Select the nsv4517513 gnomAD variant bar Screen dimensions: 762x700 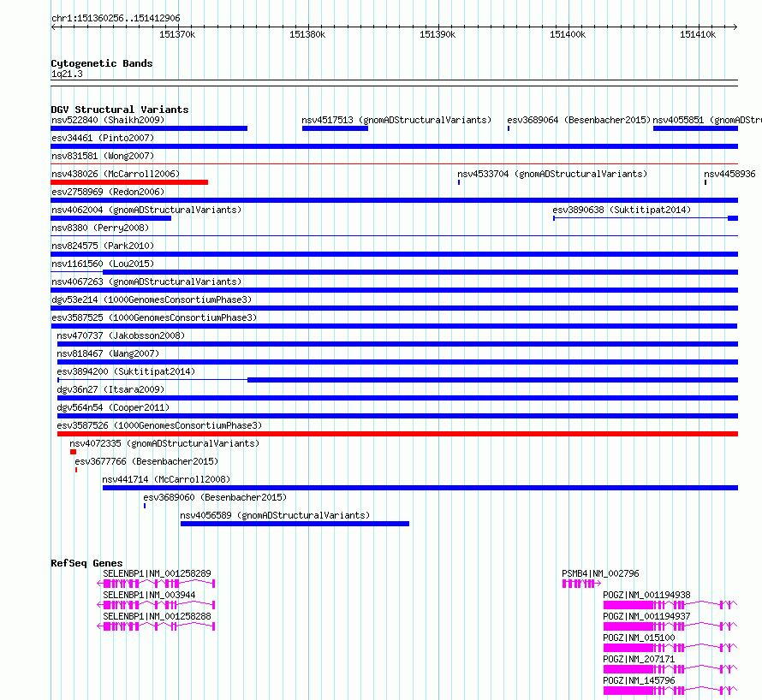coord(335,128)
